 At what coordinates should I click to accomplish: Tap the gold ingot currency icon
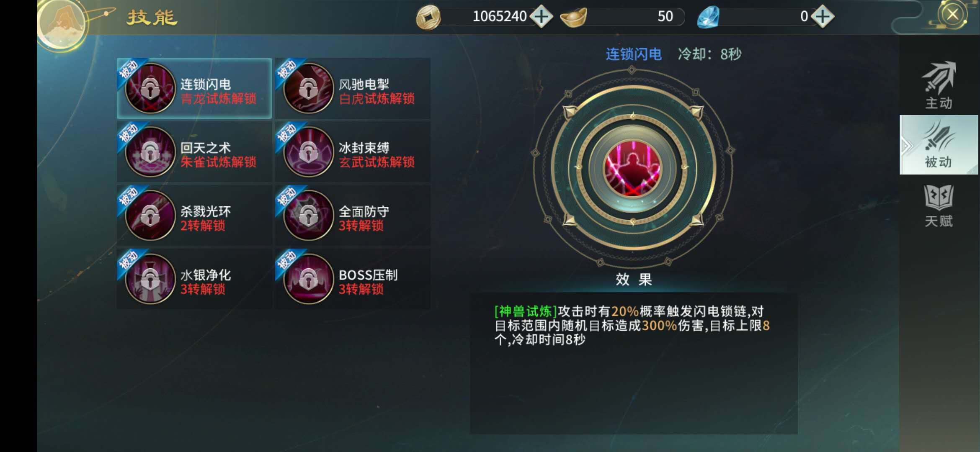tap(573, 17)
